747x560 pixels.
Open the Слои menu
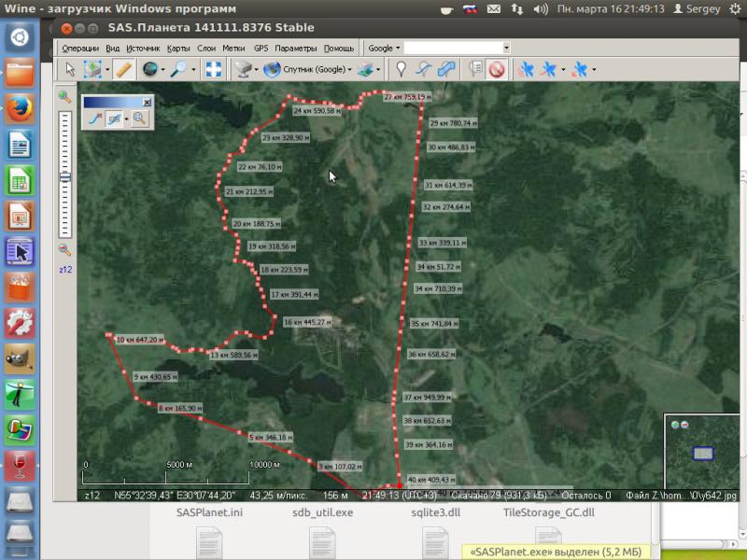pyautogui.click(x=206, y=49)
